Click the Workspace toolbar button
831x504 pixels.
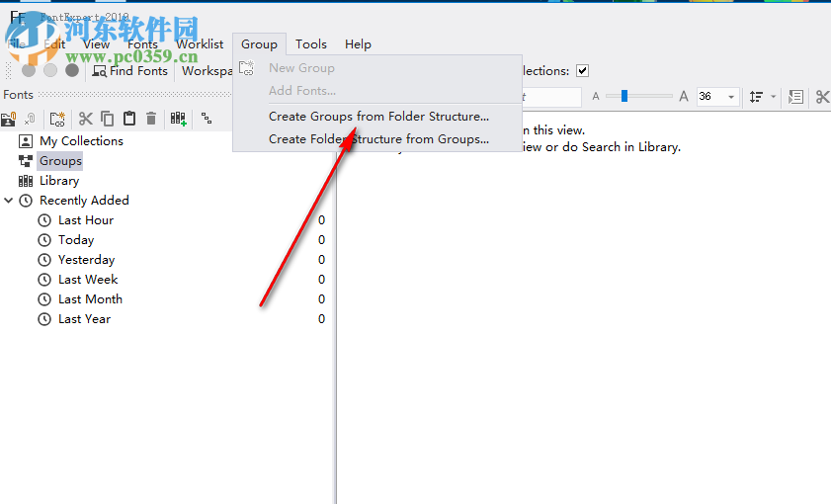(207, 71)
